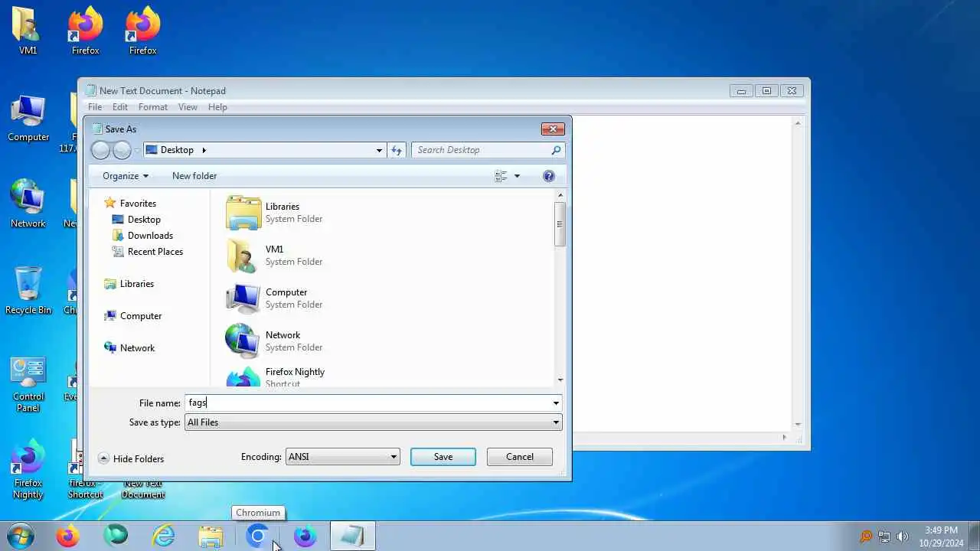This screenshot has width=980, height=551.
Task: Click into the File name text field
Action: pos(367,403)
